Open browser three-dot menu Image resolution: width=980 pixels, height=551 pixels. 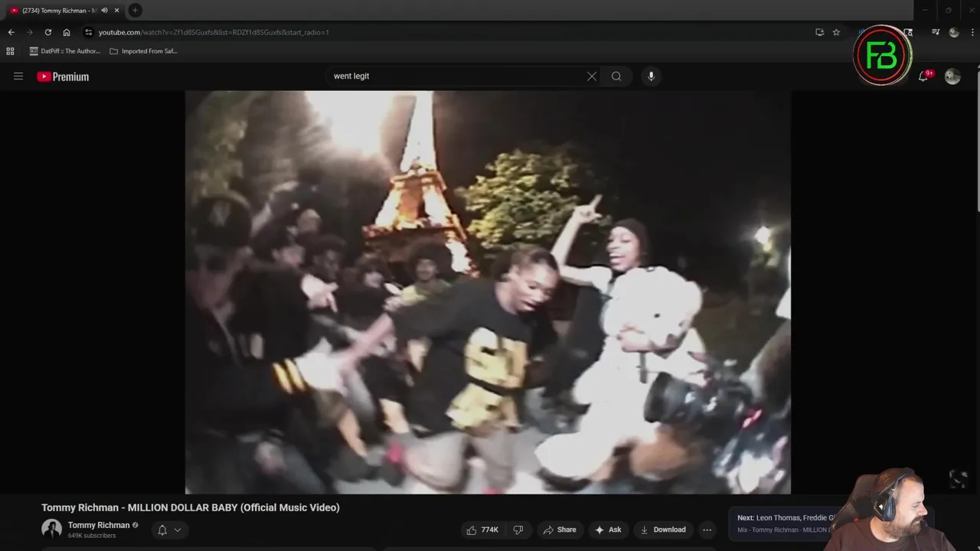[x=971, y=32]
